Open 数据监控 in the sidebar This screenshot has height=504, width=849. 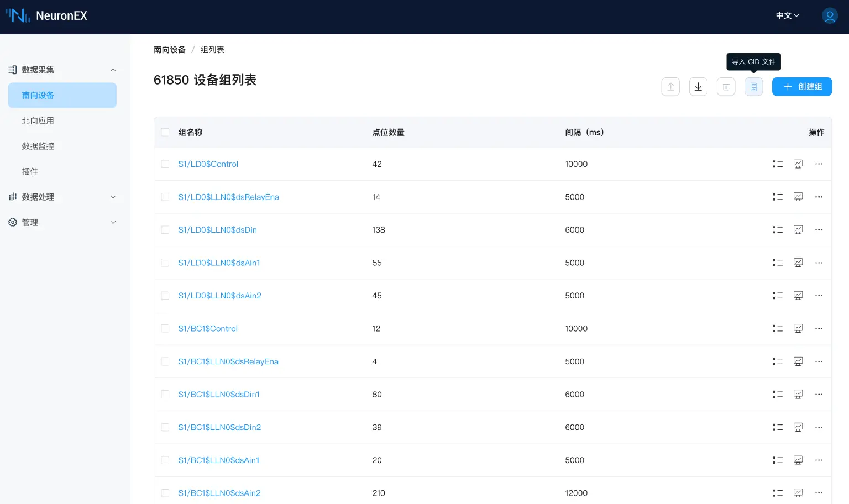point(38,146)
